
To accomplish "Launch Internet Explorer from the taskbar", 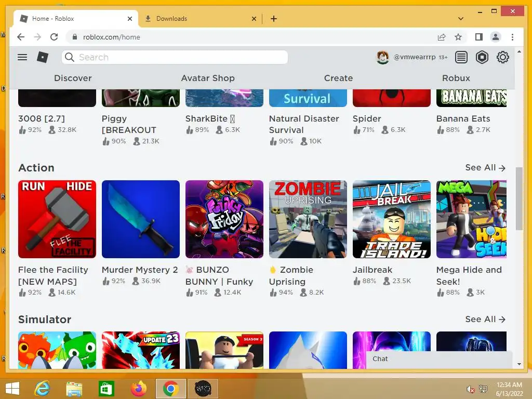I will (x=43, y=389).
